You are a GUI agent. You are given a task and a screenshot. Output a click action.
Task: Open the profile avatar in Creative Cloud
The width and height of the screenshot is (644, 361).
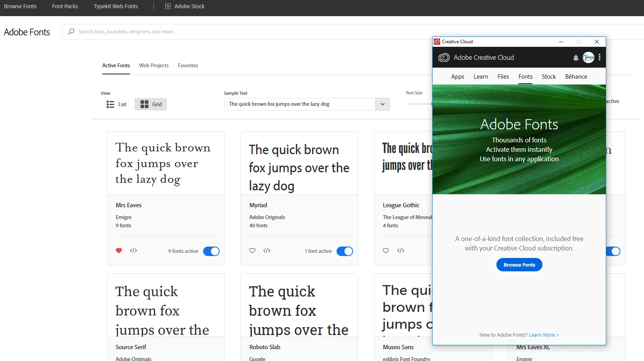[x=588, y=57]
